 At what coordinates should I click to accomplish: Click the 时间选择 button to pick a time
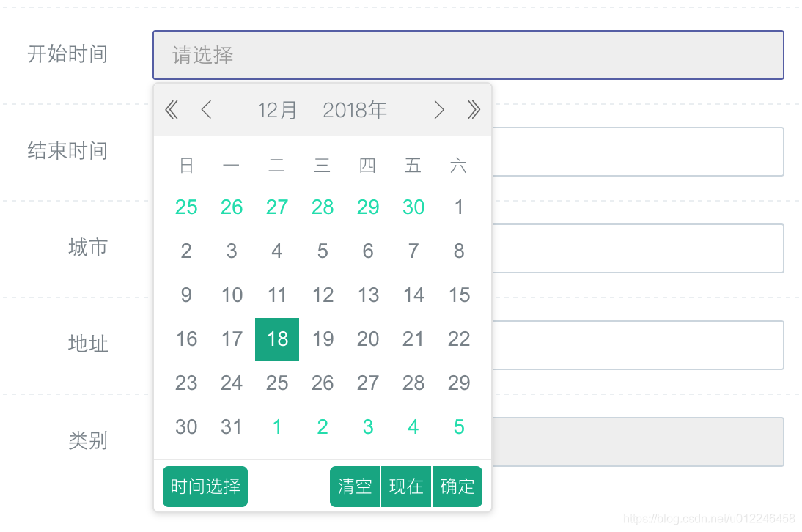pos(205,486)
